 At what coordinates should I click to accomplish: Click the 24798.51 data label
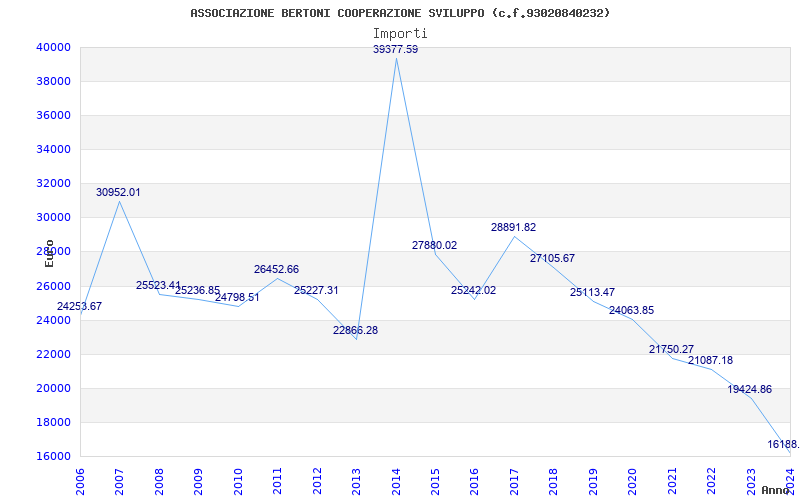pos(237,297)
